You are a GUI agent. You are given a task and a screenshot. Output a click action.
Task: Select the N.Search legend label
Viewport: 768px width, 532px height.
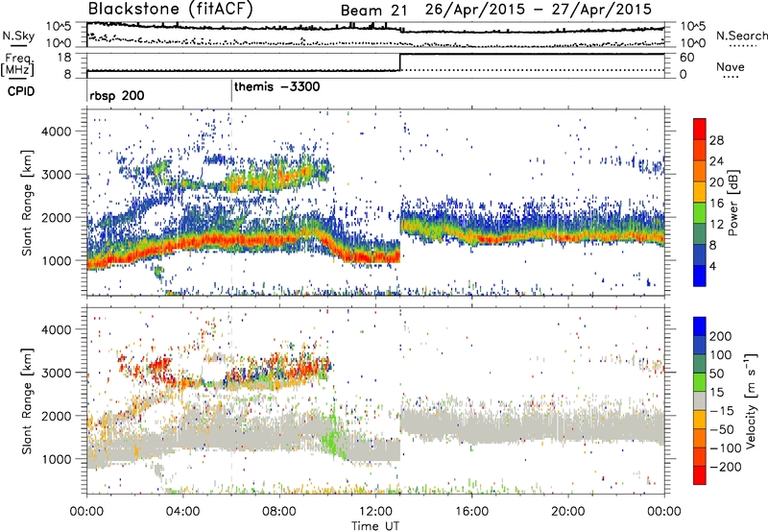(x=741, y=36)
